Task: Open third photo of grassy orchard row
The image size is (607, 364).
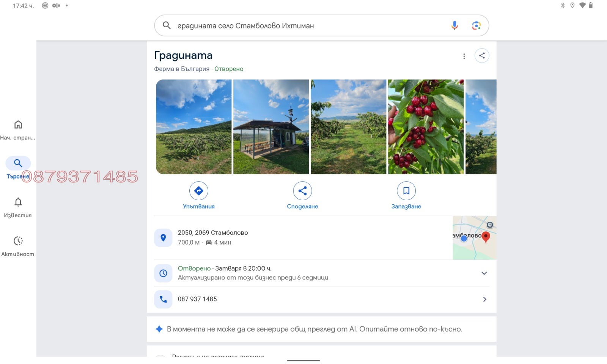Action: 348,127
